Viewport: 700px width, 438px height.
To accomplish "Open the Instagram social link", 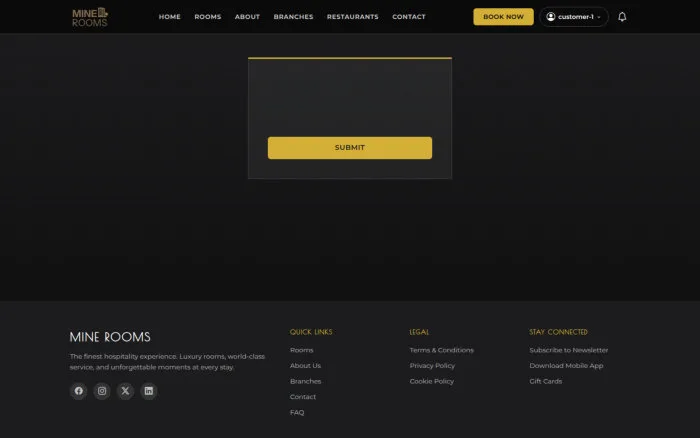I will coord(102,391).
